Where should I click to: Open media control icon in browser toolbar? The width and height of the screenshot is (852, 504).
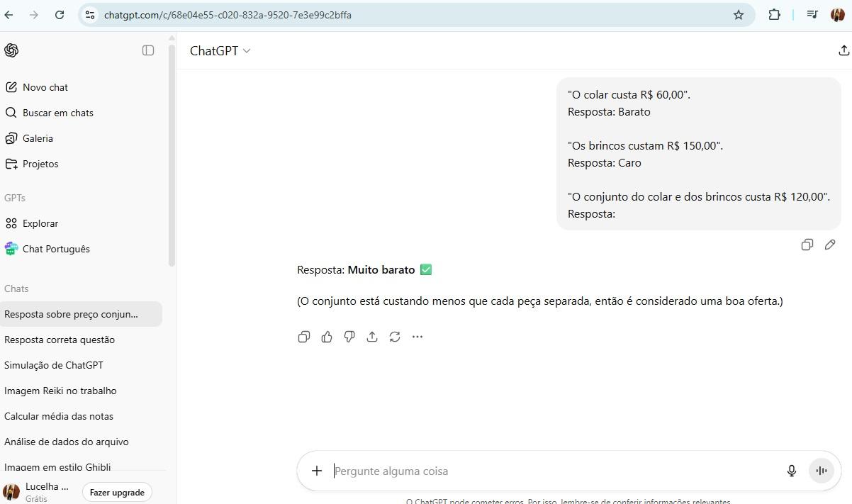[x=812, y=14]
